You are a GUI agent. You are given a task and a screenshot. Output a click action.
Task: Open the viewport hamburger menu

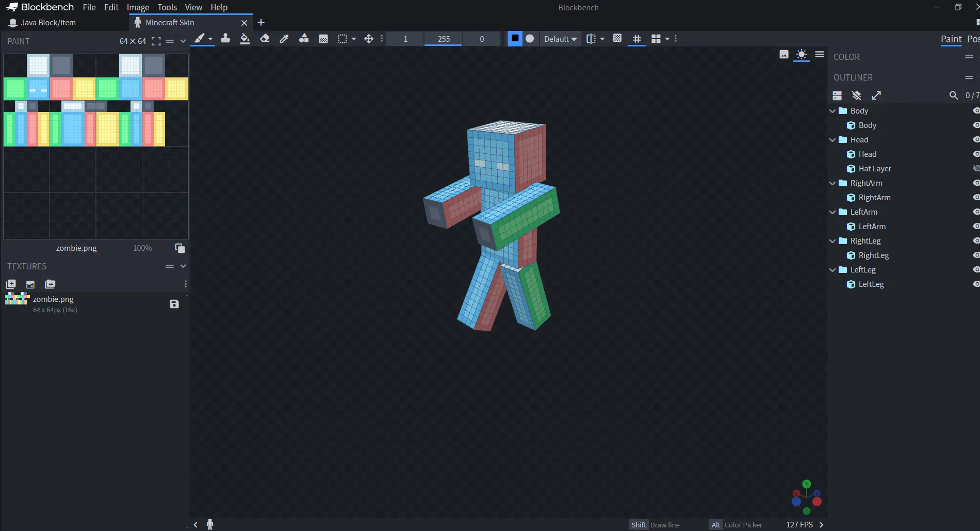point(820,54)
